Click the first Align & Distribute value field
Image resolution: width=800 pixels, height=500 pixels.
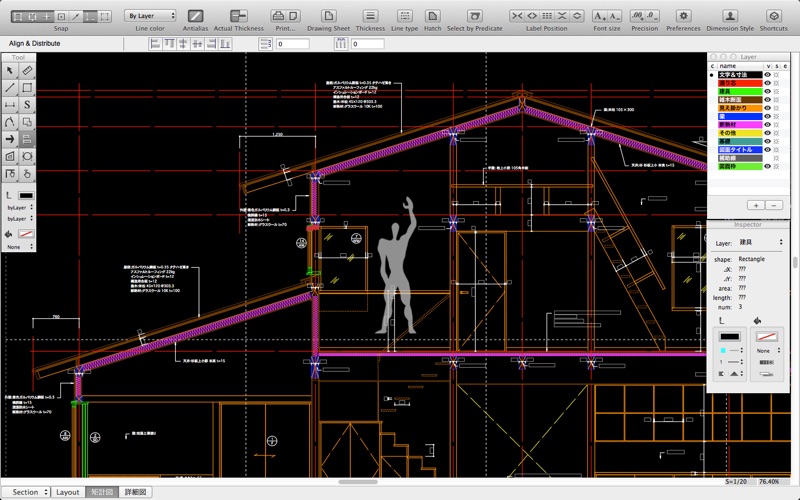[292, 44]
